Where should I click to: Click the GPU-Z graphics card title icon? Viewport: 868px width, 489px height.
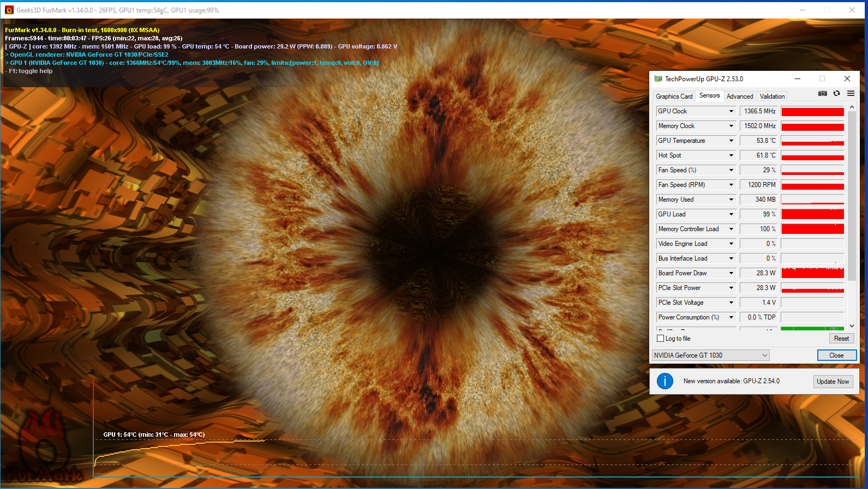point(658,79)
